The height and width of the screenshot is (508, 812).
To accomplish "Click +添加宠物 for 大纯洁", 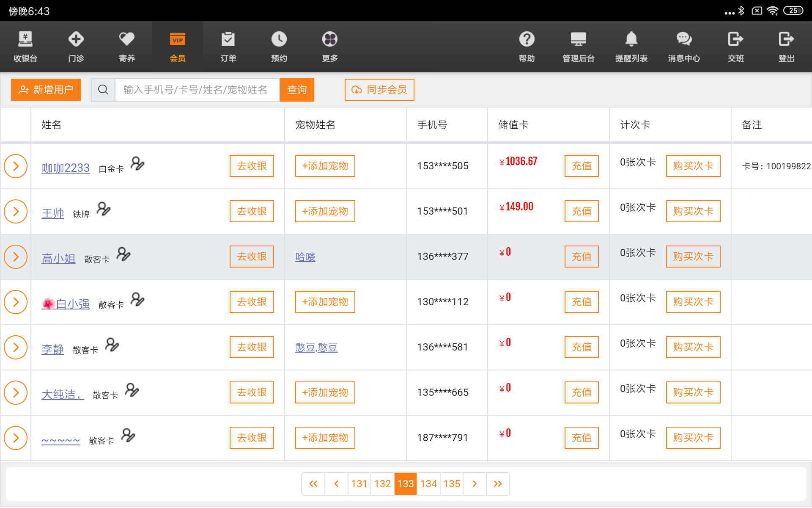I will (325, 392).
